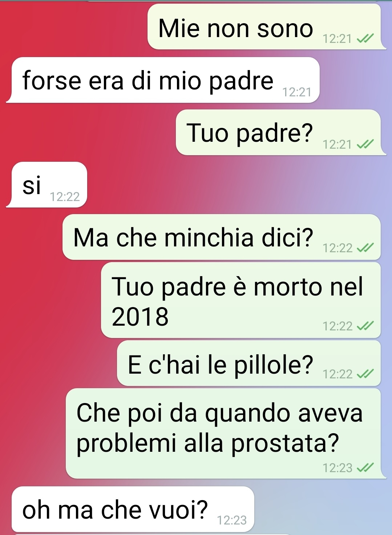Click the double-check icon on 'Ma che minchia dici?'

pos(365,248)
